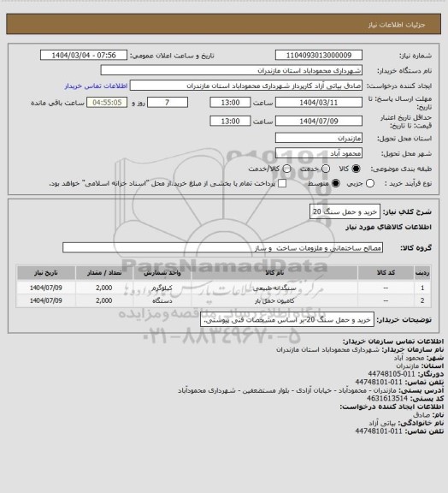Select the خدمت radio button
The width and height of the screenshot is (448, 493).
[326, 169]
